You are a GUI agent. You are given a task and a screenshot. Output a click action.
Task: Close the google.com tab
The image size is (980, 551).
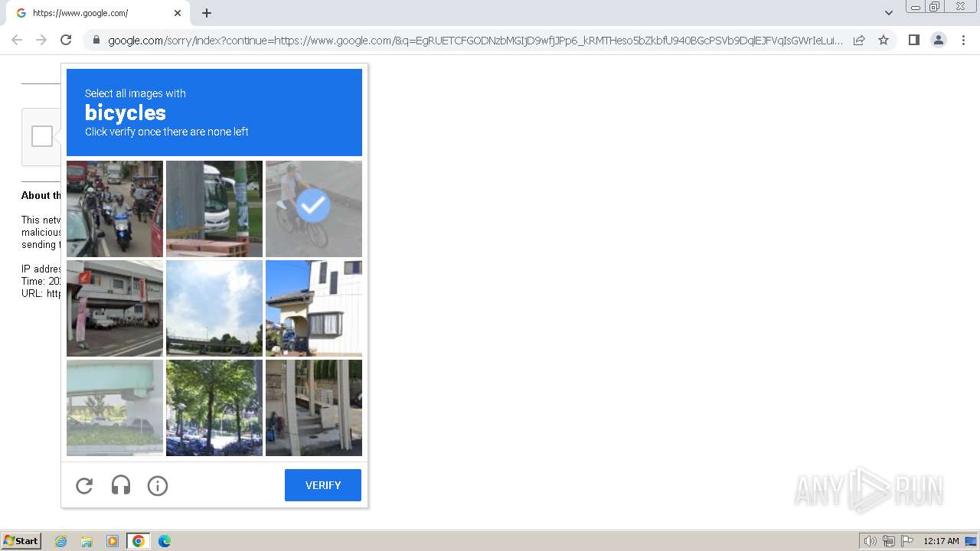coord(178,13)
